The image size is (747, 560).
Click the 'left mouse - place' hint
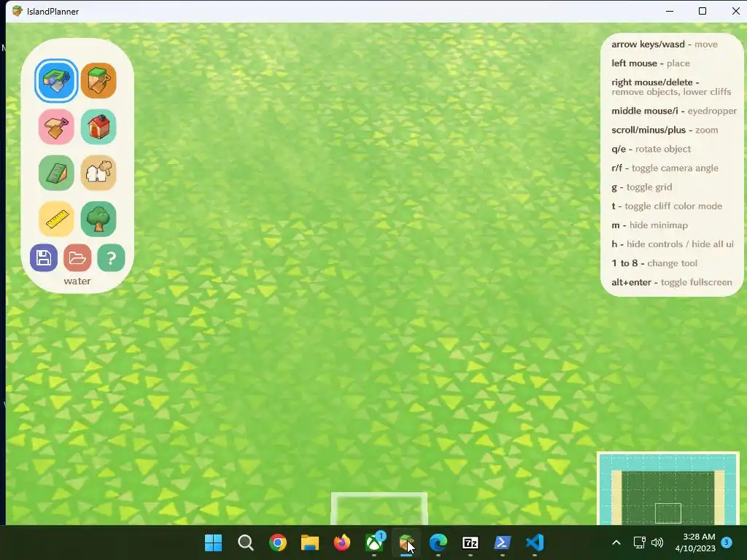coord(651,63)
